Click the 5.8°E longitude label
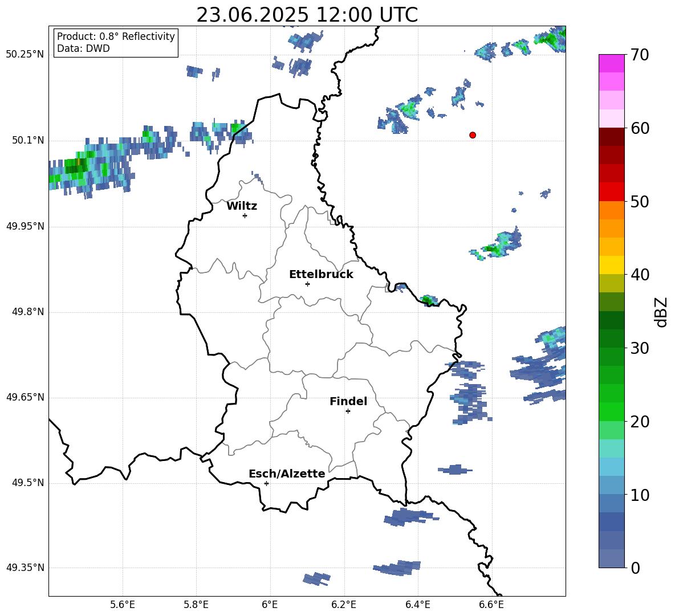The width and height of the screenshot is (675, 616). [x=196, y=605]
